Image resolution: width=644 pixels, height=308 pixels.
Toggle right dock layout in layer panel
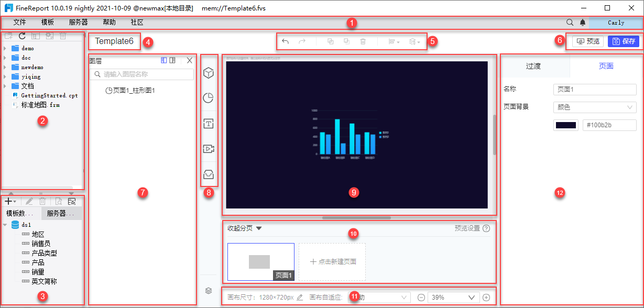pyautogui.click(x=172, y=60)
